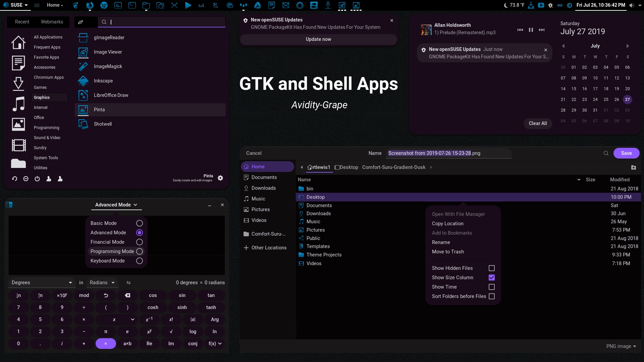Image resolution: width=644 pixels, height=362 pixels.
Task: Select Keyboard Mode radio button
Action: [140, 261]
